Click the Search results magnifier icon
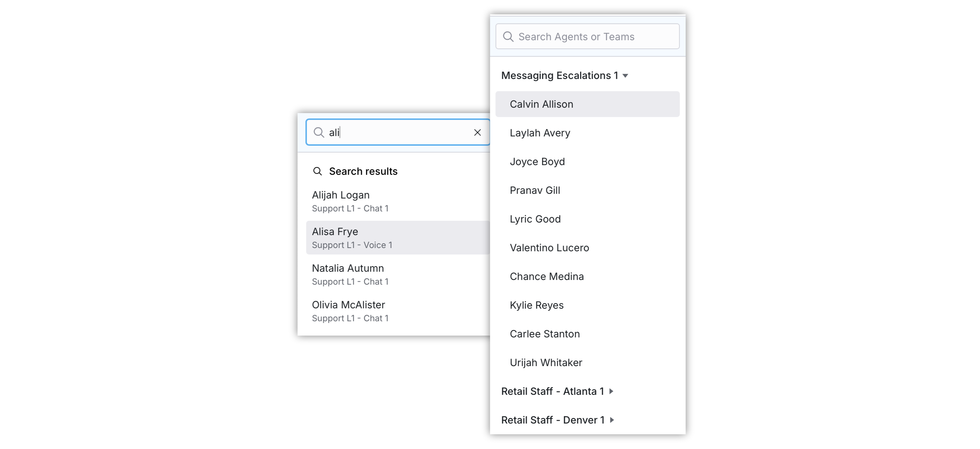Image resolution: width=980 pixels, height=449 pixels. [x=317, y=171]
